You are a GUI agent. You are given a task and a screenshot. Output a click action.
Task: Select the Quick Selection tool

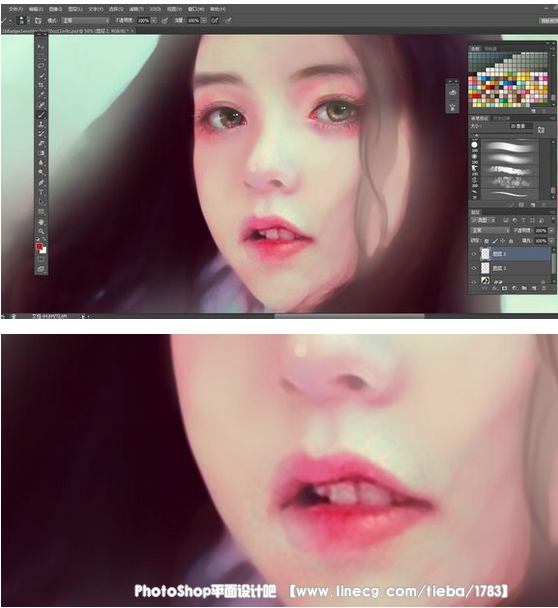41,75
